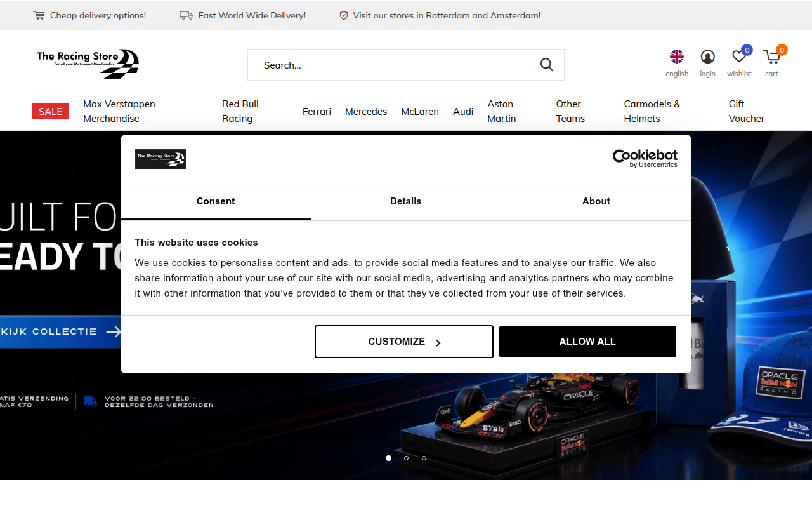
Task: Select the first carousel slide dot
Action: 388,458
